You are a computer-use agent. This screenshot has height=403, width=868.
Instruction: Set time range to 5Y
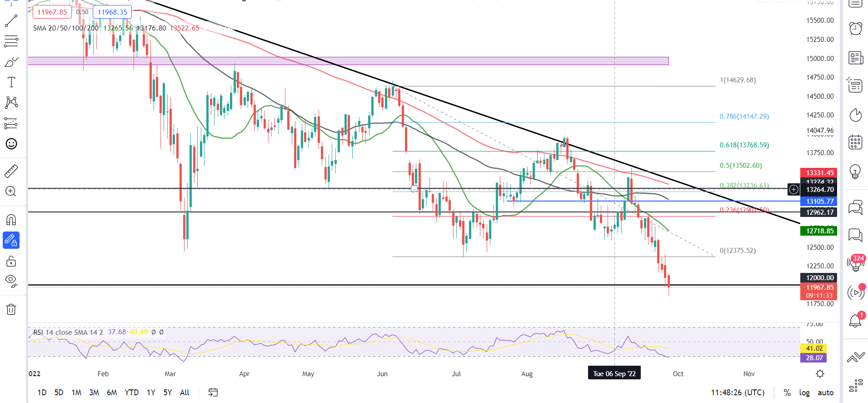(168, 392)
